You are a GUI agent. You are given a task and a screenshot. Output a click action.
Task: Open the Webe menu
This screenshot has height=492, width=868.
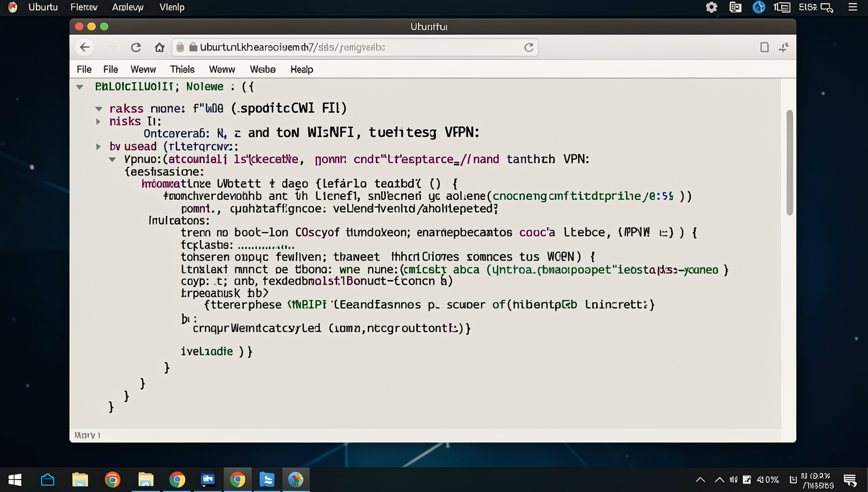click(263, 70)
